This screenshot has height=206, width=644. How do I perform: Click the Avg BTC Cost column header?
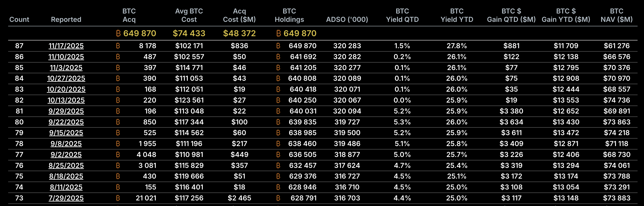189,15
